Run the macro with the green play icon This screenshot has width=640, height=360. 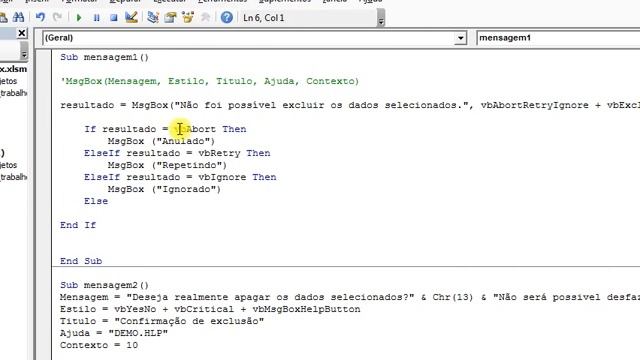(x=79, y=18)
